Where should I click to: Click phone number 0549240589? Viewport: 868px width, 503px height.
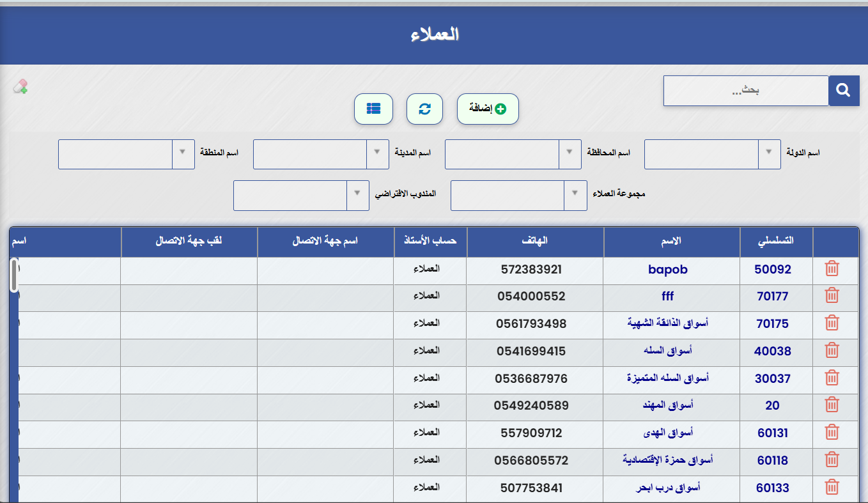(x=531, y=406)
